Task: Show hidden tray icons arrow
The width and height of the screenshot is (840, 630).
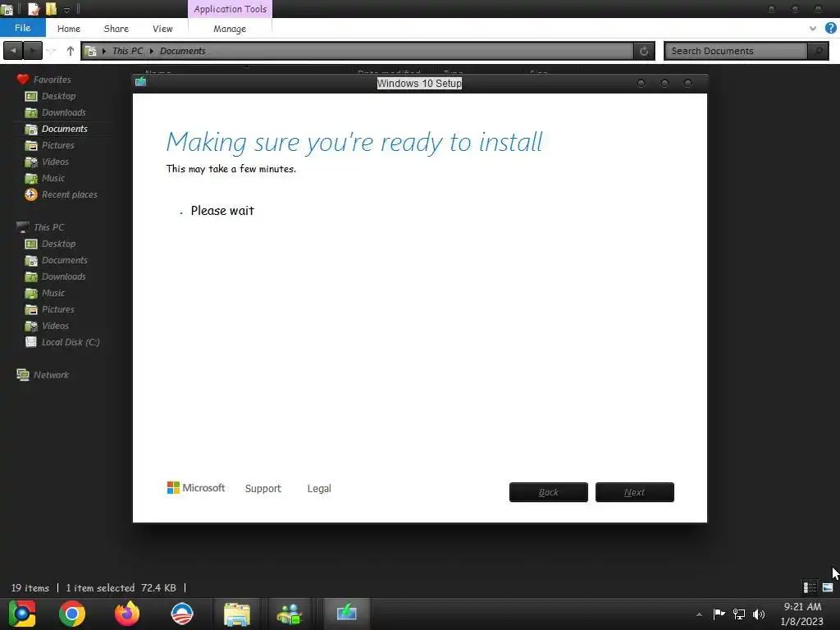Action: click(699, 614)
